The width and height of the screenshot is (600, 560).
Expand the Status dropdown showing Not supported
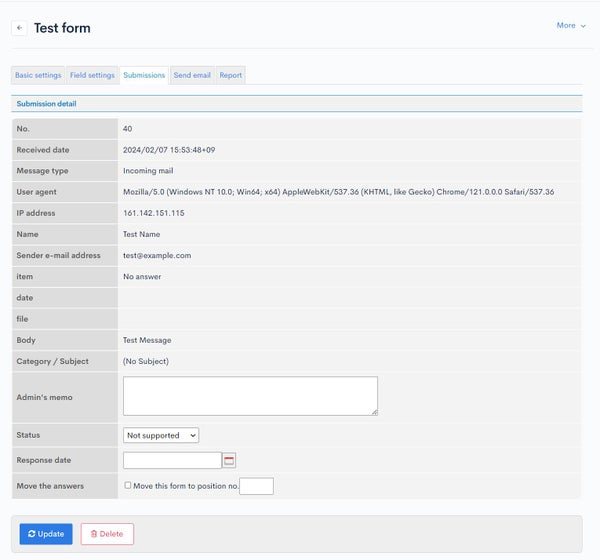tap(161, 435)
